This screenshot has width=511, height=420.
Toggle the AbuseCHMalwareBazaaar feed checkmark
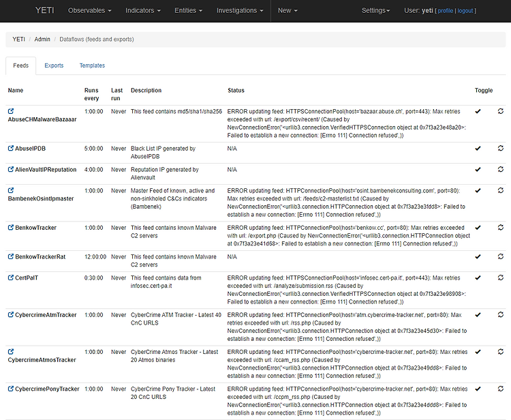click(478, 112)
